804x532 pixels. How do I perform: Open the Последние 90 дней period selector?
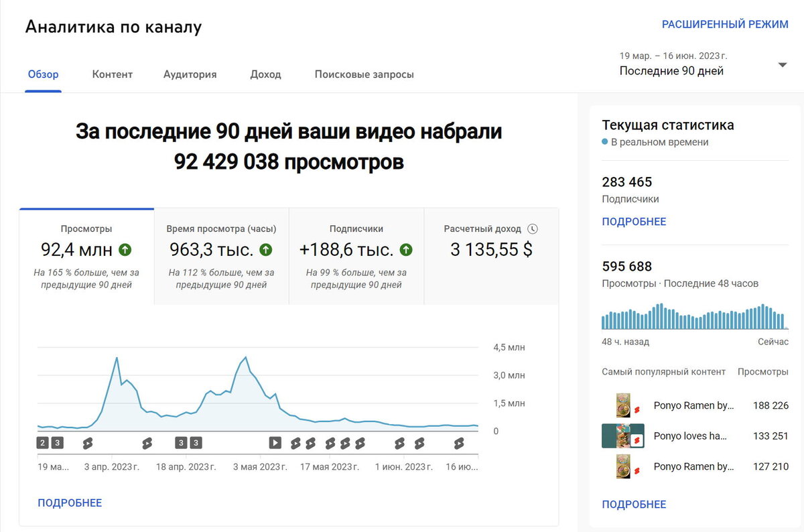(x=703, y=64)
